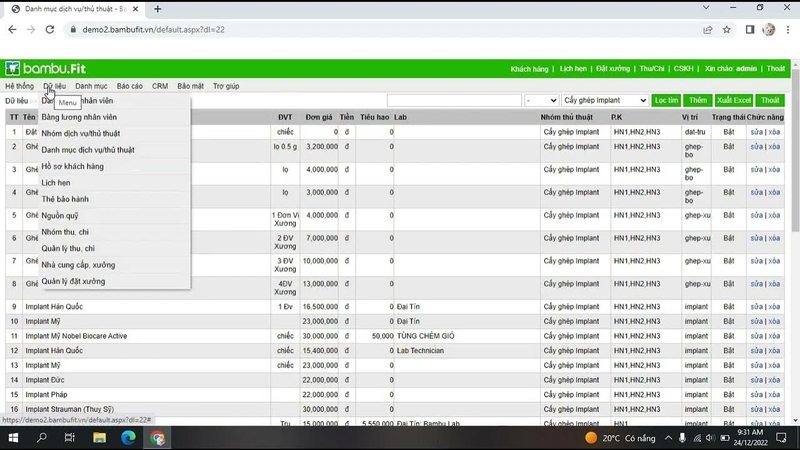
Task: Open Đặt xưởng header link
Action: [x=613, y=68]
